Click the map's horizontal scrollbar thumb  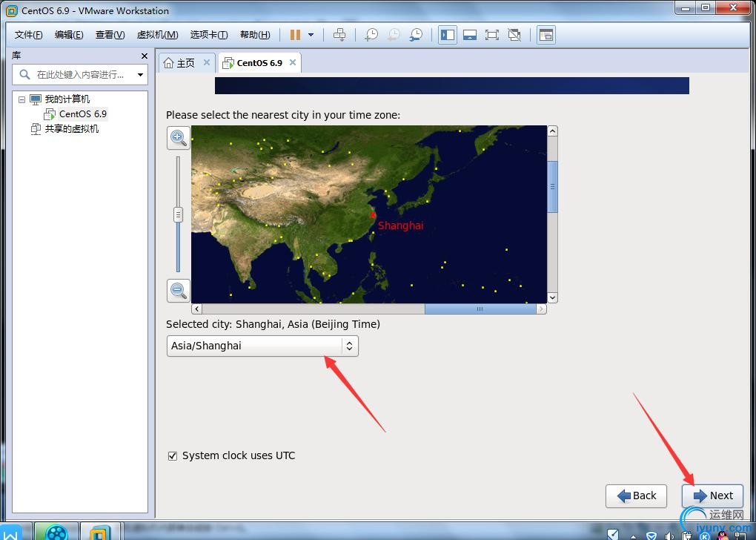click(480, 309)
